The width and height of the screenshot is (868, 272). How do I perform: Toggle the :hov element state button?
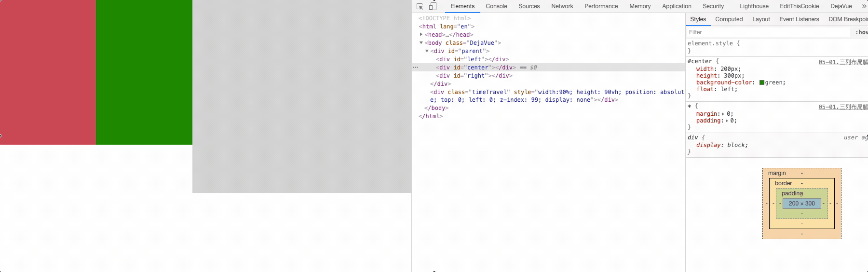pyautogui.click(x=861, y=32)
